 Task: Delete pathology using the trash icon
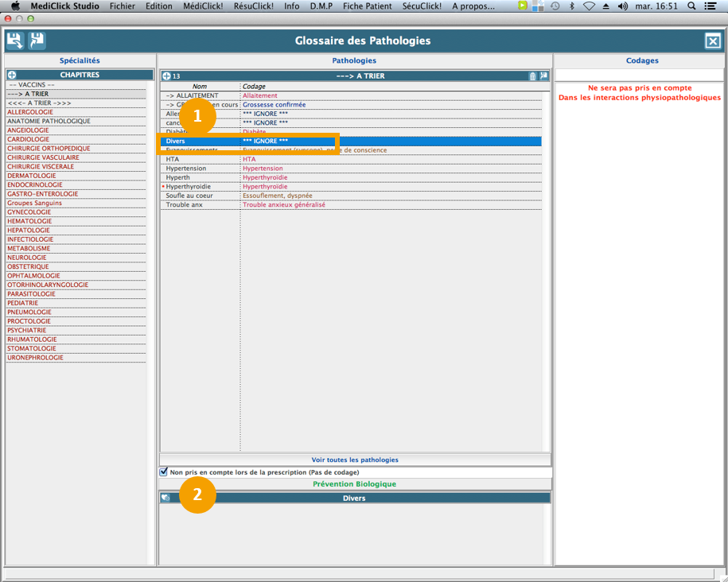point(532,76)
